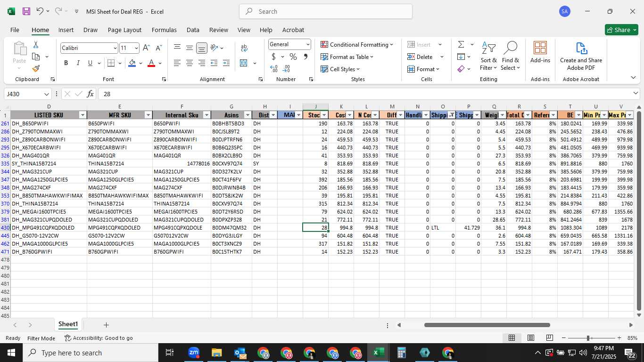Image resolution: width=644 pixels, height=362 pixels.
Task: Click the Merge & Center icon
Action: [x=244, y=63]
